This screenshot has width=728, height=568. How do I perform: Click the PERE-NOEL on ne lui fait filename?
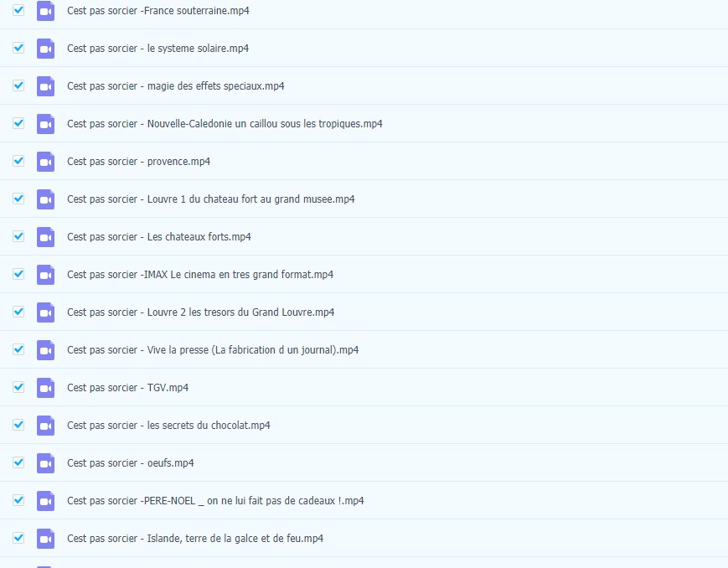[215, 501]
